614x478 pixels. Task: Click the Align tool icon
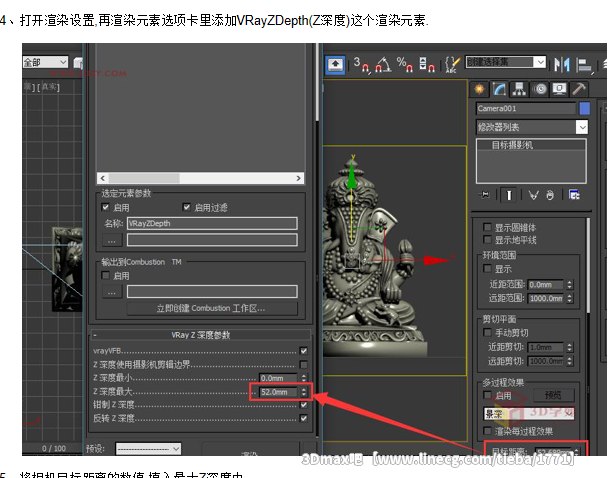(585, 65)
